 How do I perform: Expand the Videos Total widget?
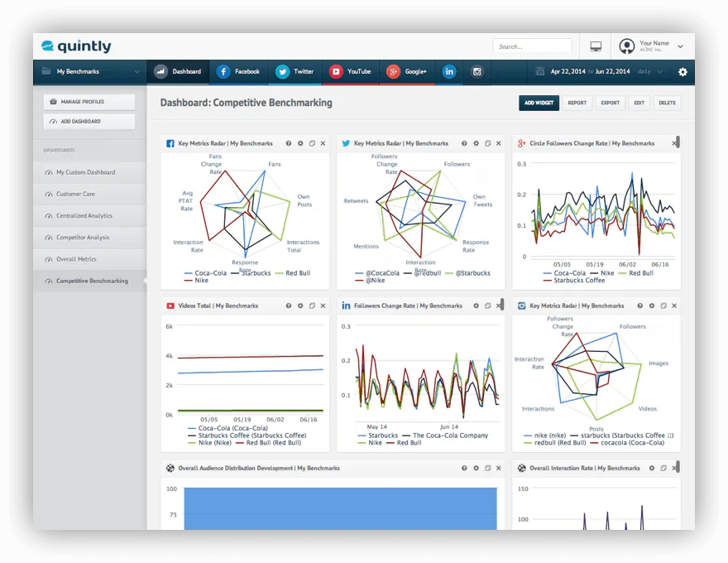pyautogui.click(x=312, y=306)
